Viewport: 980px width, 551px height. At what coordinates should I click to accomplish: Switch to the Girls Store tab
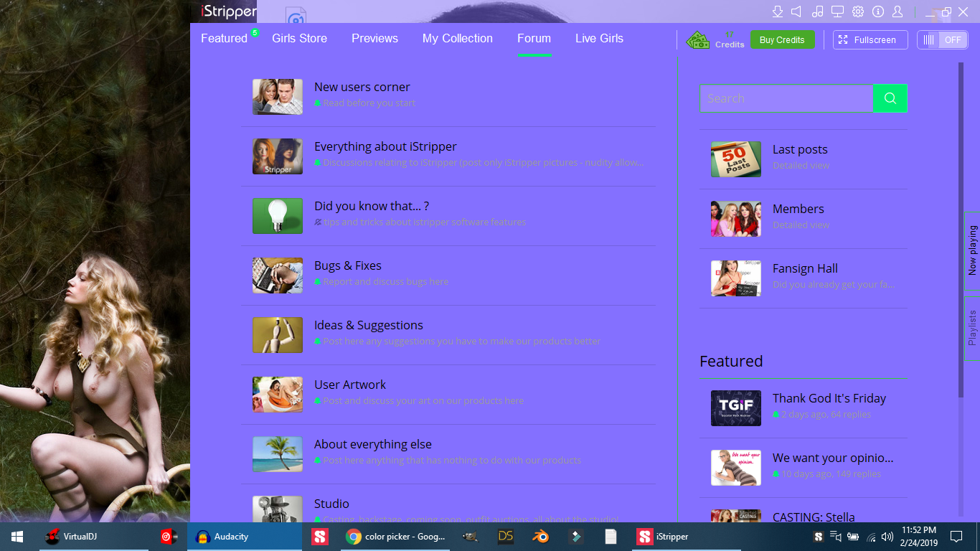coord(299,39)
